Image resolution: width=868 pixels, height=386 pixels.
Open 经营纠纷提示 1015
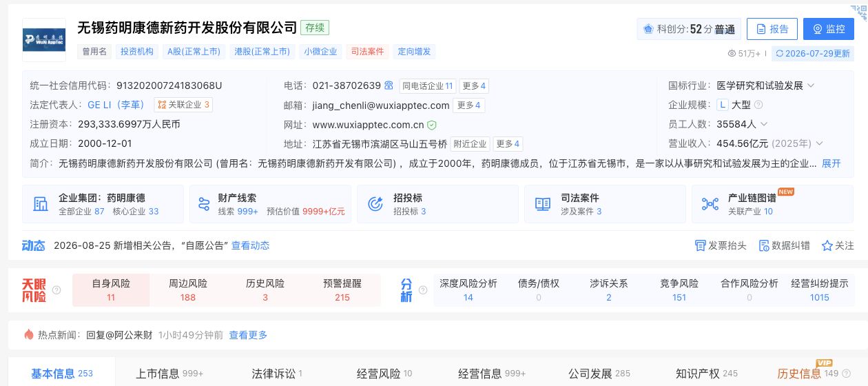(x=820, y=290)
